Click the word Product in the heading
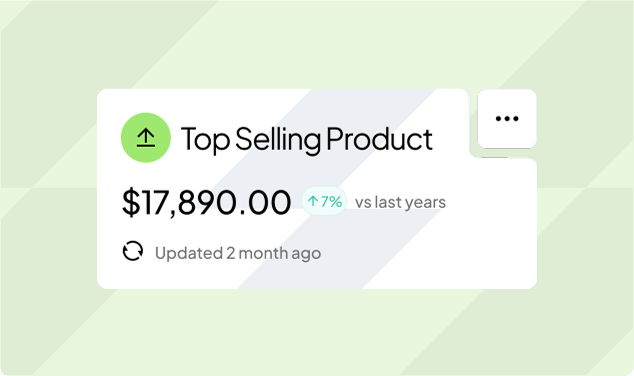634x376 pixels. pyautogui.click(x=379, y=139)
